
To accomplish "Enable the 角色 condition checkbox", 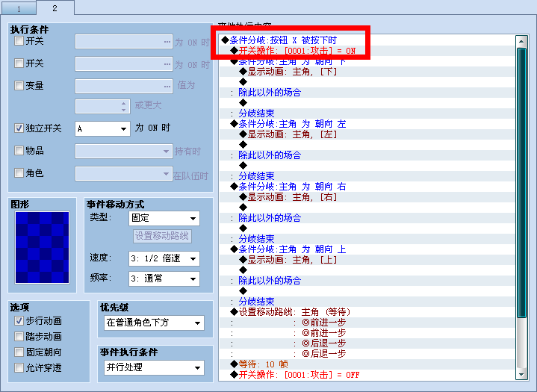I will click(x=19, y=173).
